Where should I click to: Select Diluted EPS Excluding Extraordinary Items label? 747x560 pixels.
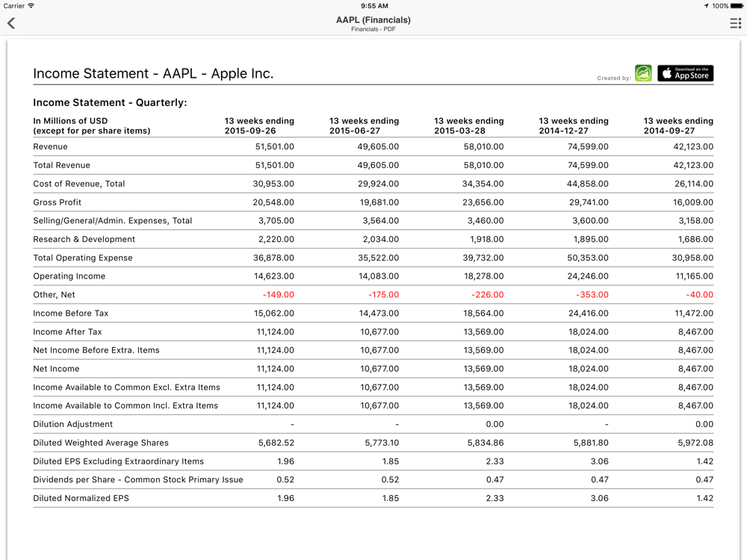118,461
